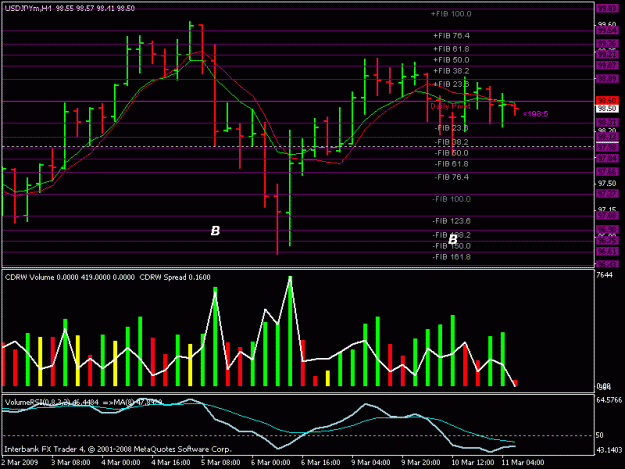625x469 pixels.
Task: Select the +FIB 100.0 level label
Action: [x=451, y=14]
